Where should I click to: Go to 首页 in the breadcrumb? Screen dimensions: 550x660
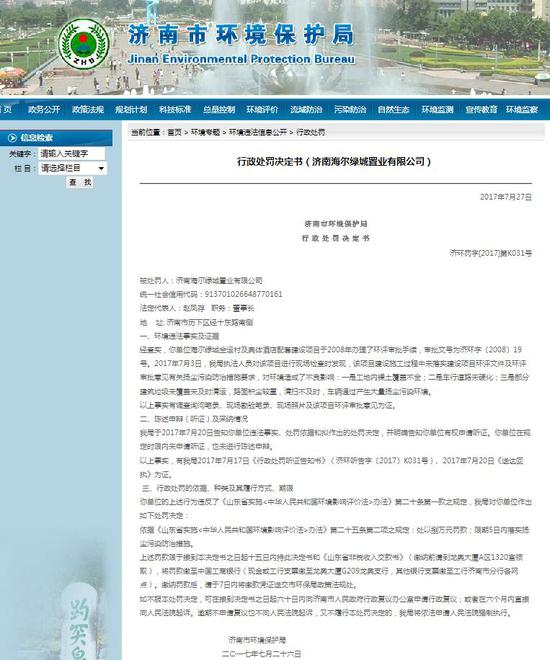tap(174, 132)
